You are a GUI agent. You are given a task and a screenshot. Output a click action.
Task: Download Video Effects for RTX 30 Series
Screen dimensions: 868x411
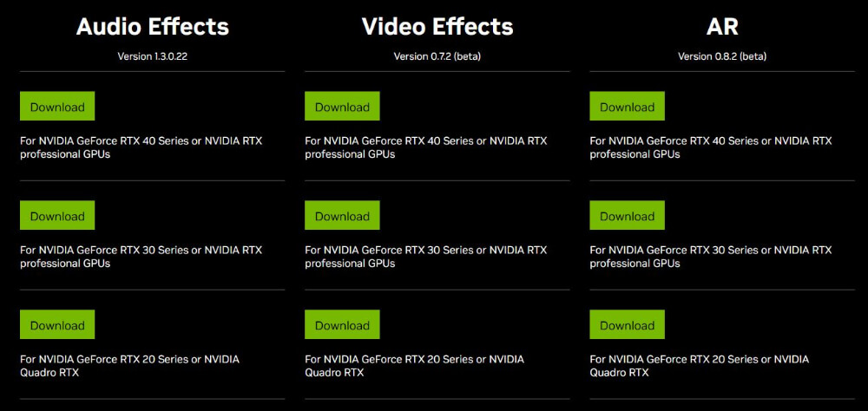click(x=342, y=215)
